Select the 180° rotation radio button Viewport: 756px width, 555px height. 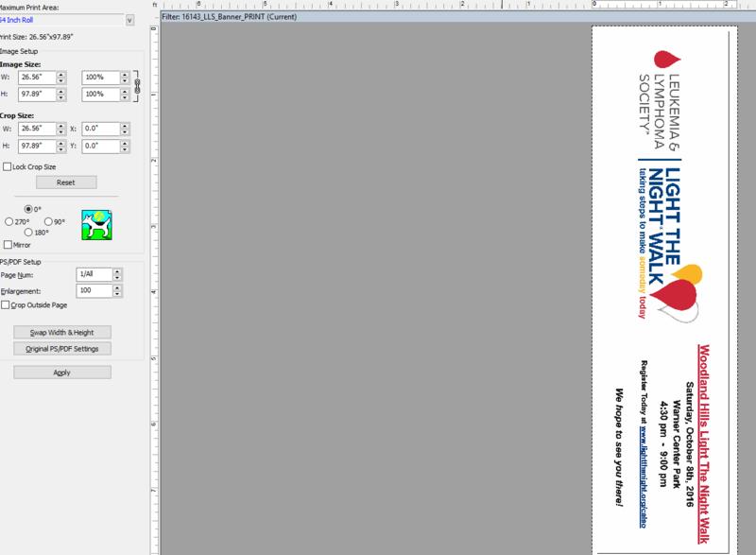pos(28,233)
